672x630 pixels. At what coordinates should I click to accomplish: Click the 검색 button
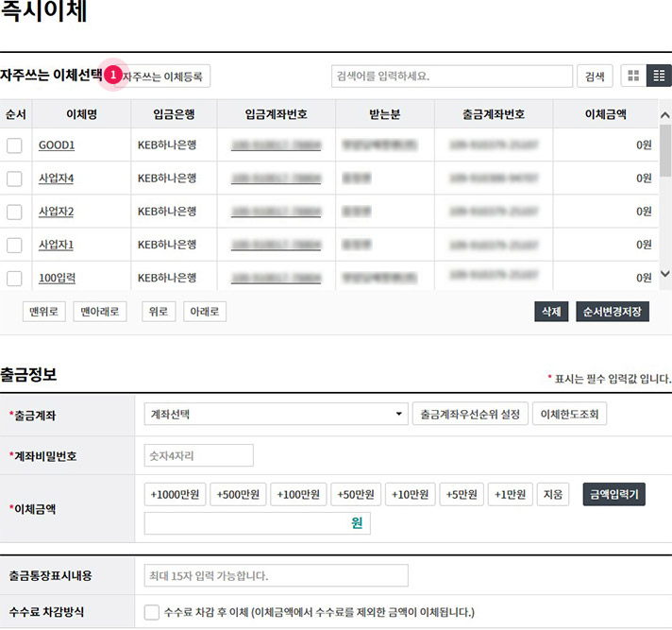(x=595, y=76)
